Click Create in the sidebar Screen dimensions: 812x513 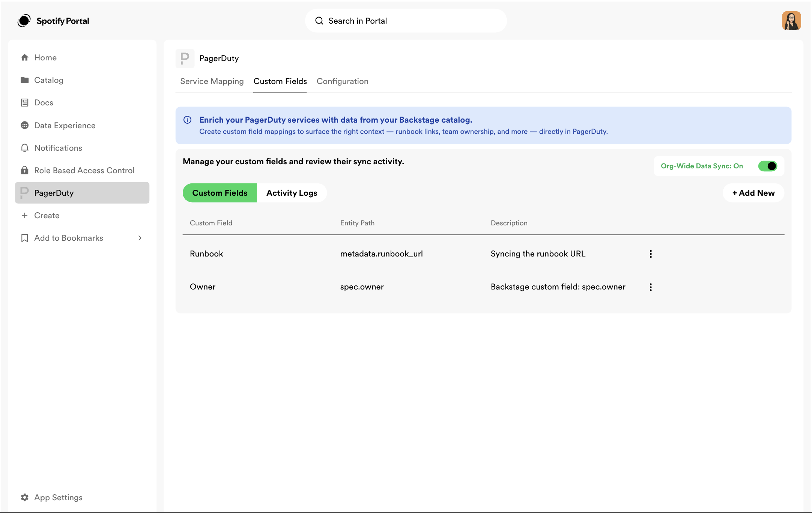click(x=82, y=215)
